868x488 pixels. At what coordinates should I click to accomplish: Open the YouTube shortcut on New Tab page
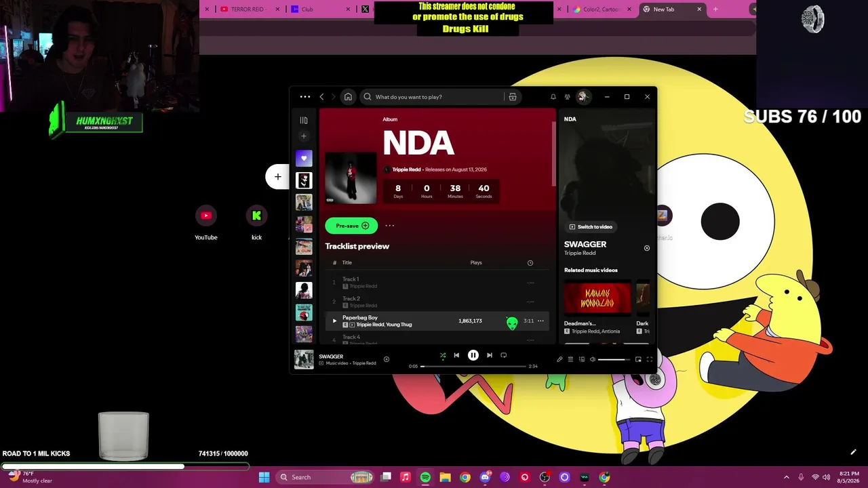coord(206,222)
